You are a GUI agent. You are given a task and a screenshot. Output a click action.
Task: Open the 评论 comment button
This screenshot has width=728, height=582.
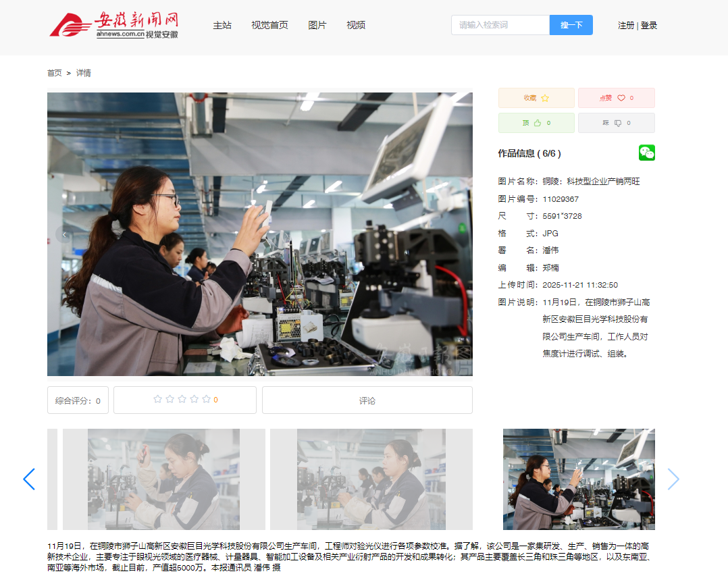(x=367, y=400)
